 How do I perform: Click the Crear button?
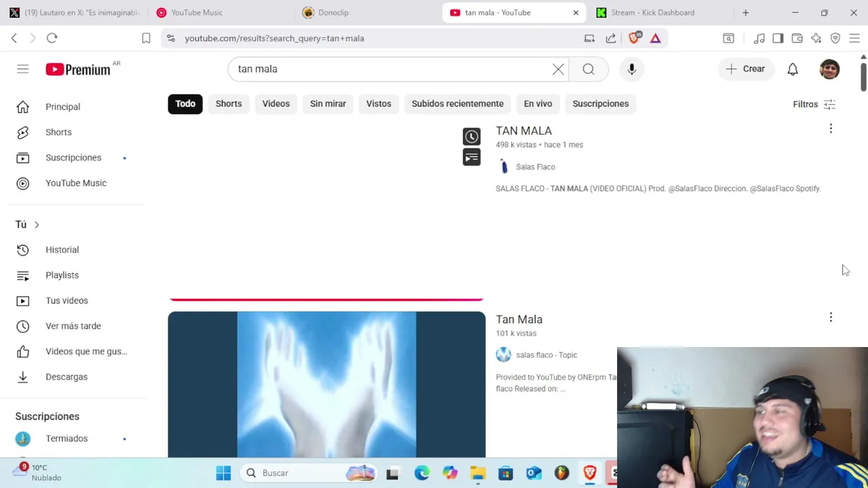point(745,69)
